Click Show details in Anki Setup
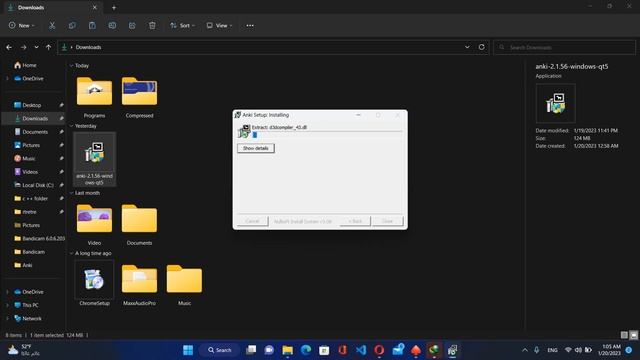640x360 pixels. (256, 148)
